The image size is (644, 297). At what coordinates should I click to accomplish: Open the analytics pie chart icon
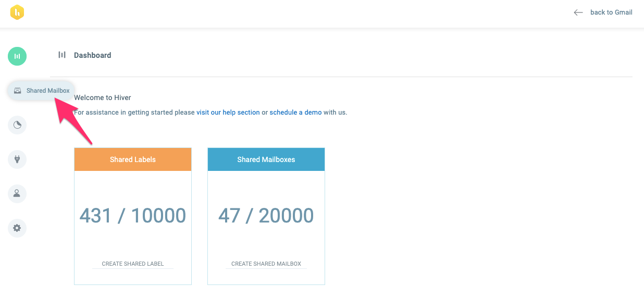point(17,125)
